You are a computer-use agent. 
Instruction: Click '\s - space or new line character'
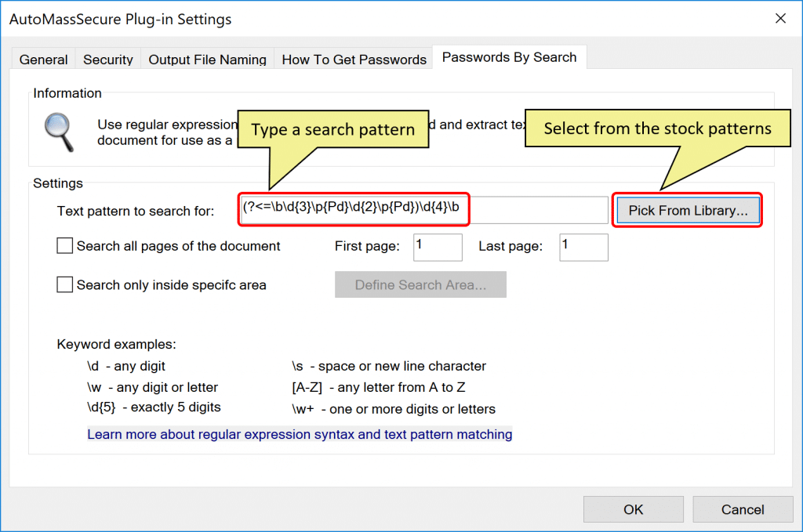[389, 366]
